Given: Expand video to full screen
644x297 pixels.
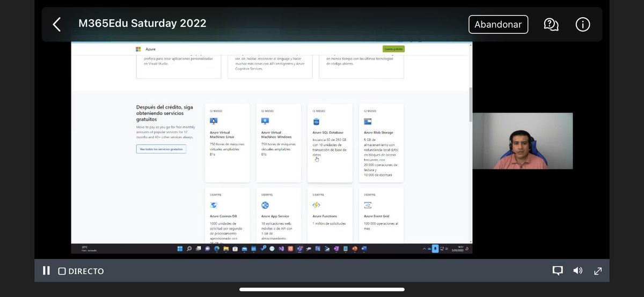Looking at the screenshot, I should coord(598,271).
